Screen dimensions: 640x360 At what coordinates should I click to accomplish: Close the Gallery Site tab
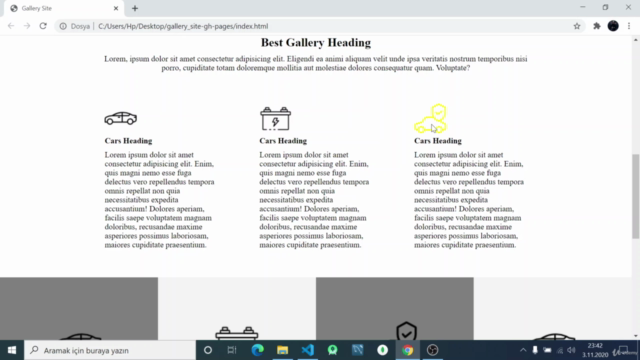[x=116, y=8]
